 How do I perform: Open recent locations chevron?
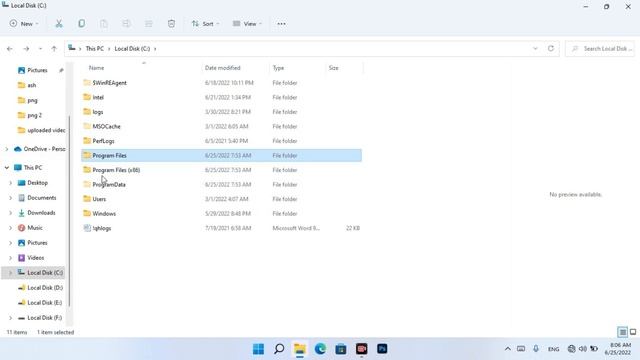click(40, 49)
